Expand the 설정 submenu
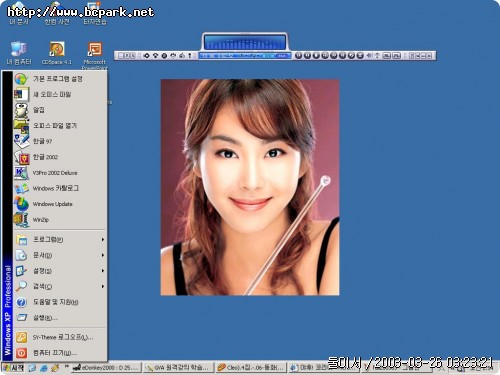Screen dimensions: 500x375 tap(60, 271)
